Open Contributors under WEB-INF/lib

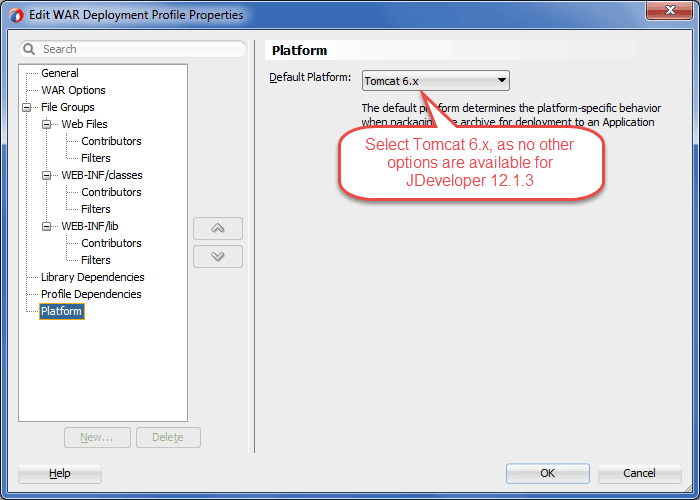pyautogui.click(x=111, y=243)
